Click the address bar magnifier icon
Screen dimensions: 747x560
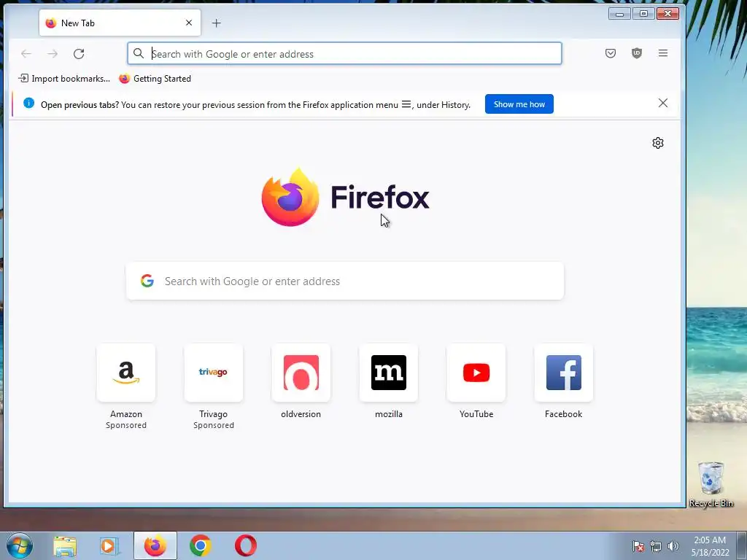(x=139, y=53)
